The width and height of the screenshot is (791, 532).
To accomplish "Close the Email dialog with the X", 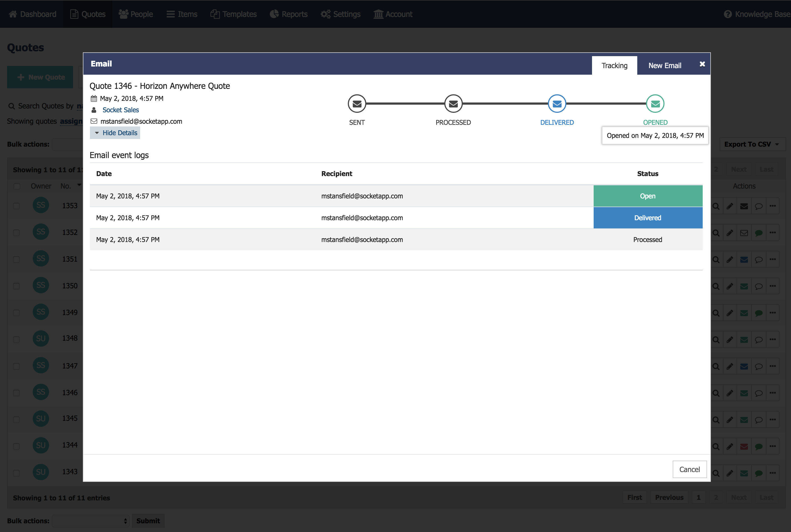I will 702,64.
